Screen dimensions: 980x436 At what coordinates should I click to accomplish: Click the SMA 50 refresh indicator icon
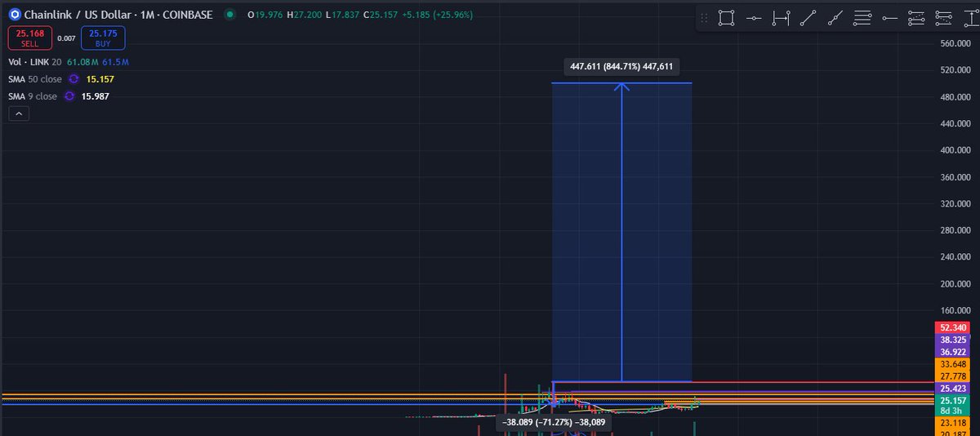point(73,79)
